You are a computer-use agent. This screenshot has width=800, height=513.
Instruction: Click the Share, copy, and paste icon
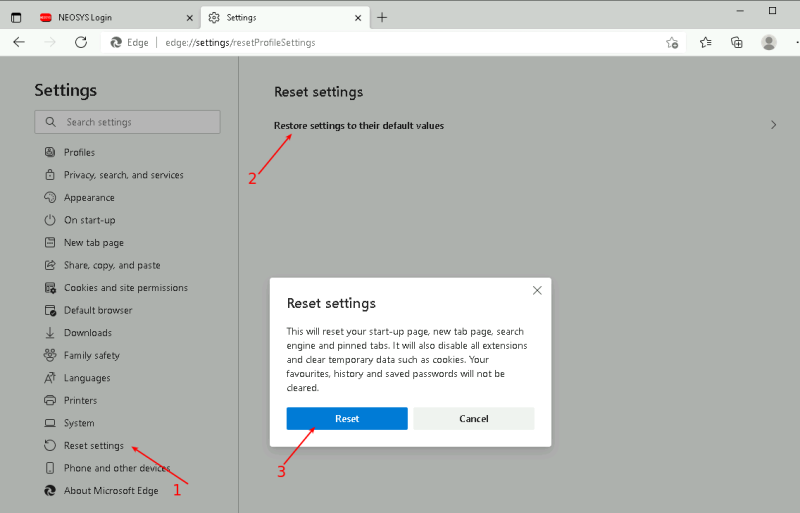[x=50, y=265]
